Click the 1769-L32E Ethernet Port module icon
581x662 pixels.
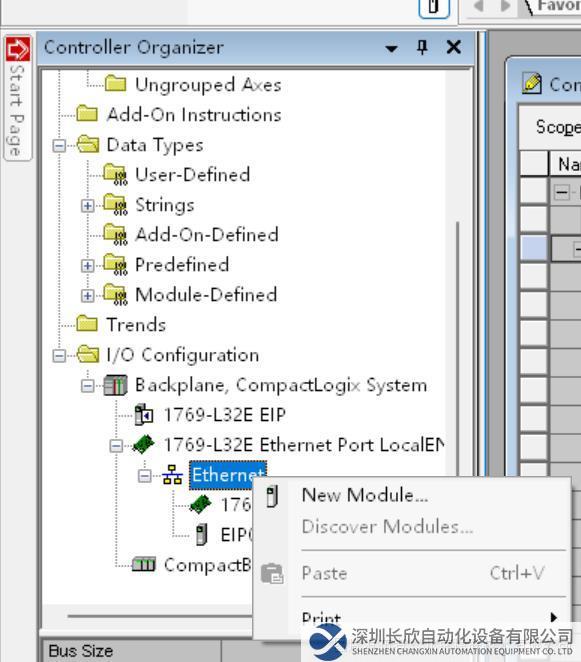pyautogui.click(x=144, y=444)
